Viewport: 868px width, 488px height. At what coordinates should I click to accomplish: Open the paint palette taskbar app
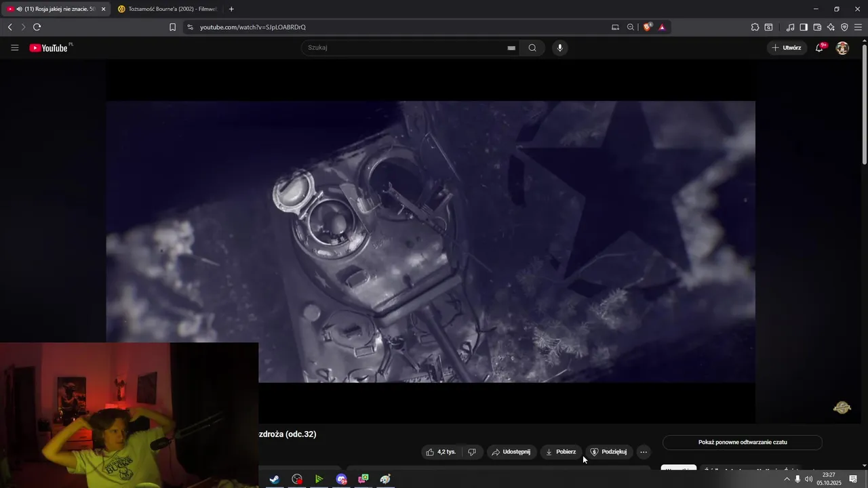(x=385, y=479)
